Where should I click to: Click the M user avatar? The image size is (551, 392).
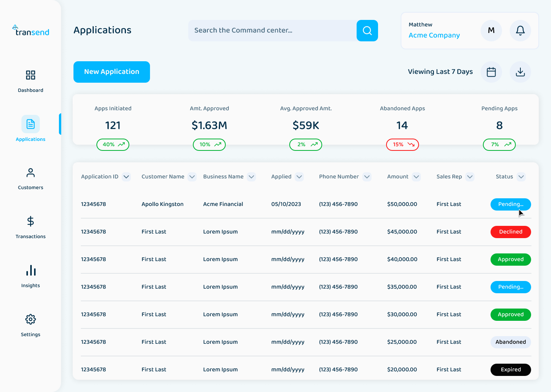click(x=491, y=31)
